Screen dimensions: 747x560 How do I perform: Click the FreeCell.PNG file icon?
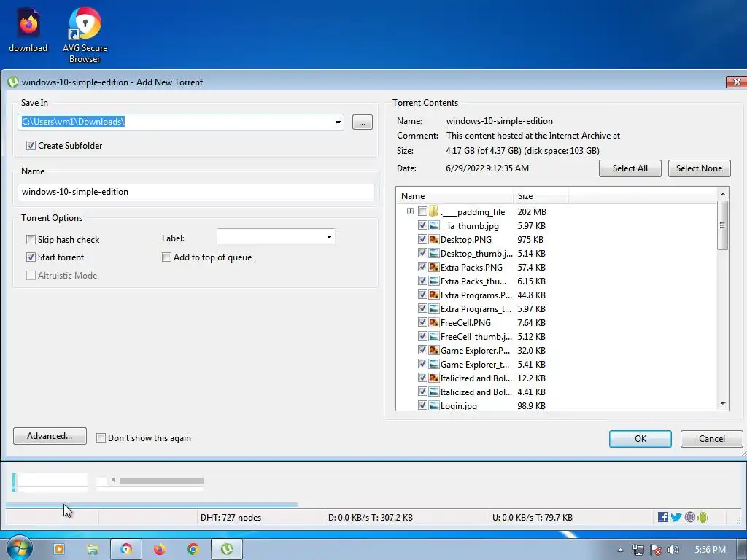433,322
